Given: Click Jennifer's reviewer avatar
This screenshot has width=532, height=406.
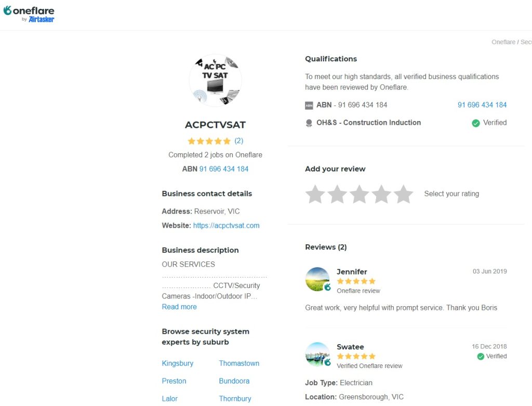Looking at the screenshot, I should pos(317,280).
